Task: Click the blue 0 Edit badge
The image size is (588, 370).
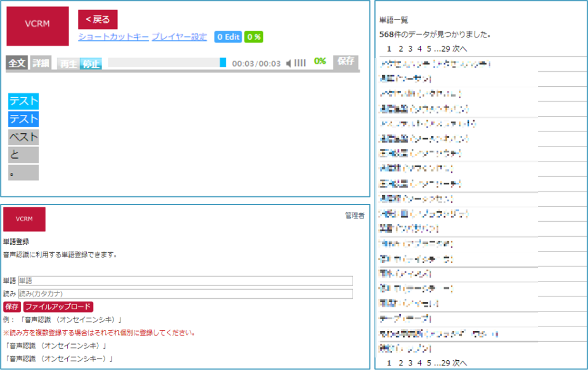Action: click(227, 37)
